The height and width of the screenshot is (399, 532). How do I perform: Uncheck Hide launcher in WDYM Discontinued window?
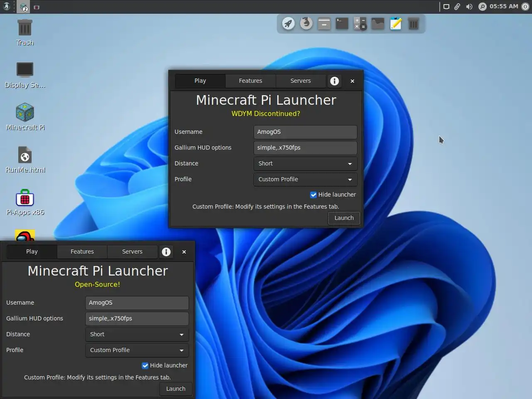313,195
